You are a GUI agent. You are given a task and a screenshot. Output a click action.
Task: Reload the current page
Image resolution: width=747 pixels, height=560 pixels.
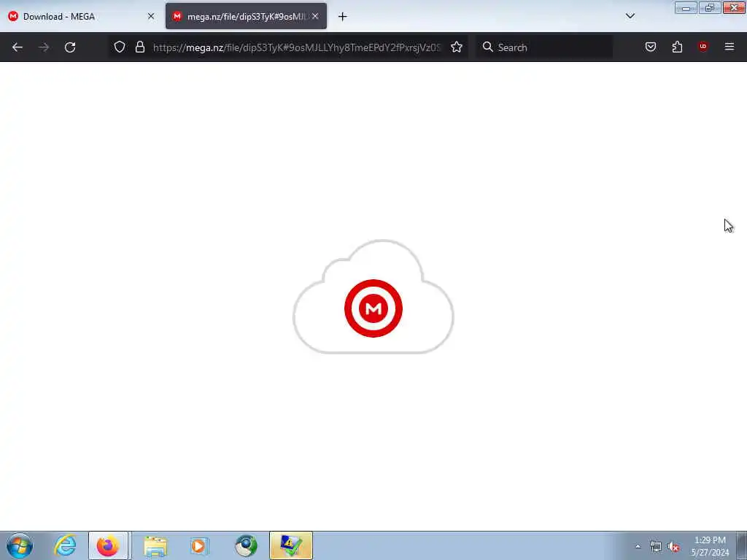pos(70,47)
